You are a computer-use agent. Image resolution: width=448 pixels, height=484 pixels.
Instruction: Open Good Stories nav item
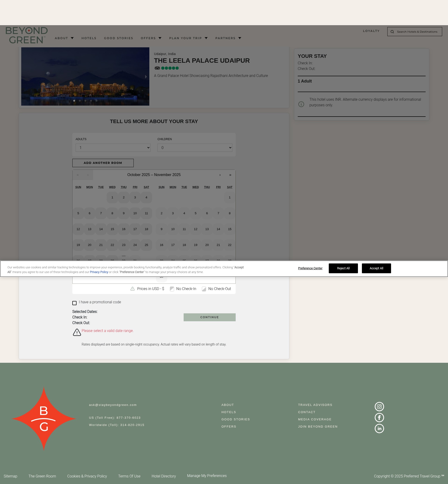click(119, 38)
